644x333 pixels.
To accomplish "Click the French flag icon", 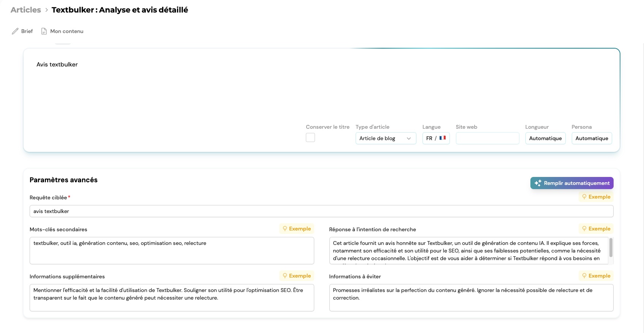I will 443,138.
